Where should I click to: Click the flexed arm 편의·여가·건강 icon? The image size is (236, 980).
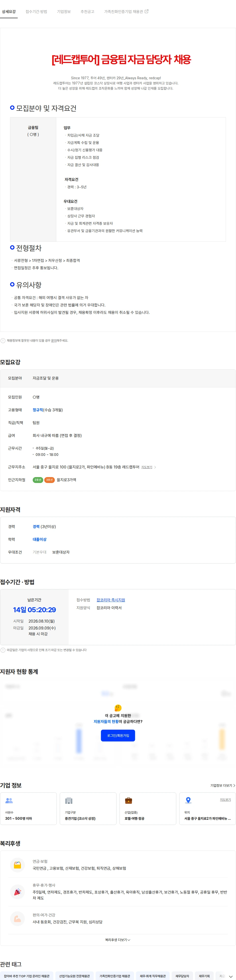[17, 919]
